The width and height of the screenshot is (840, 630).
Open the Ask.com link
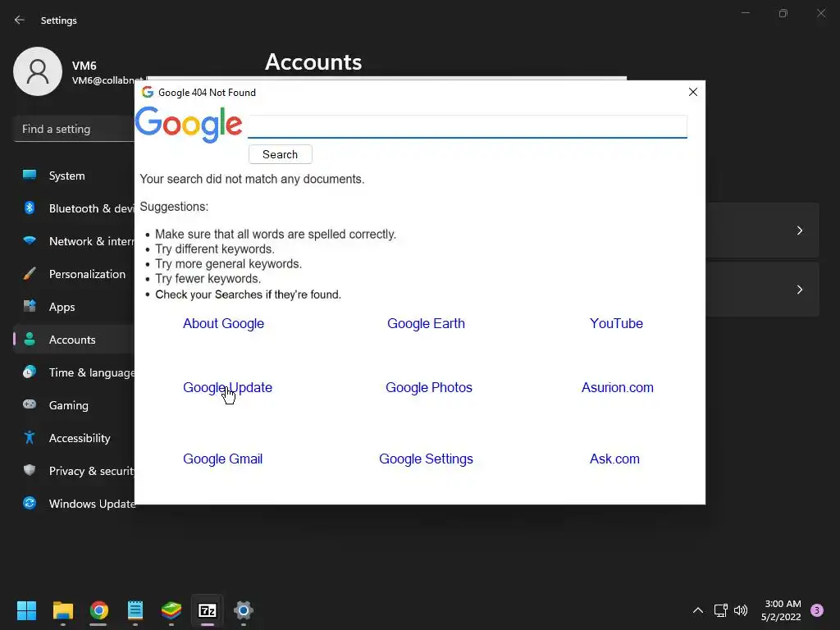click(614, 459)
